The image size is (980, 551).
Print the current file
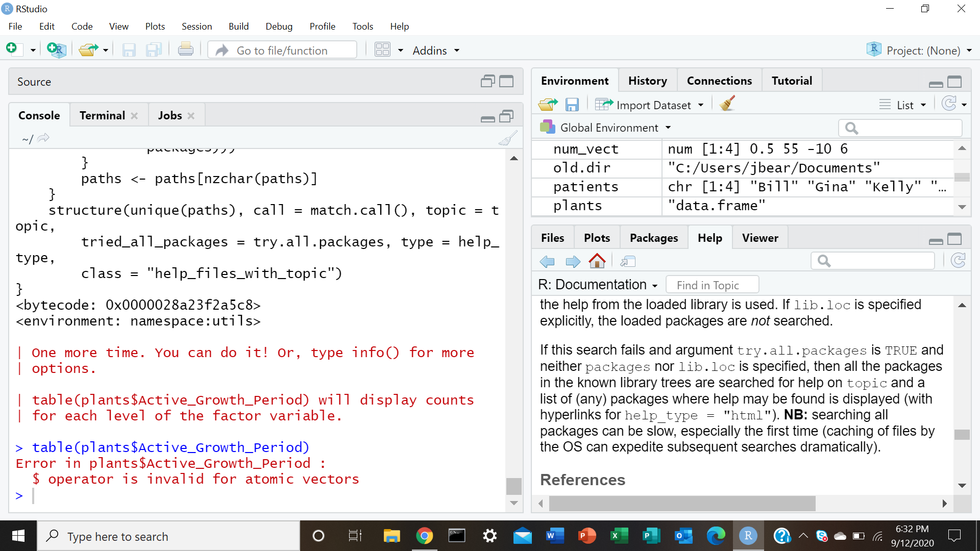point(185,49)
